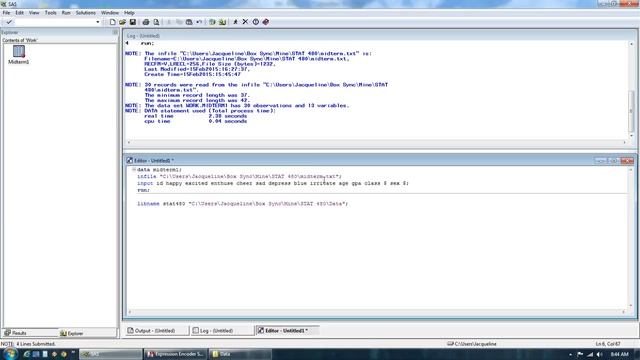Switch to Expression Encoder taskbar button
Screen dimensions: 640x360
[176, 354]
